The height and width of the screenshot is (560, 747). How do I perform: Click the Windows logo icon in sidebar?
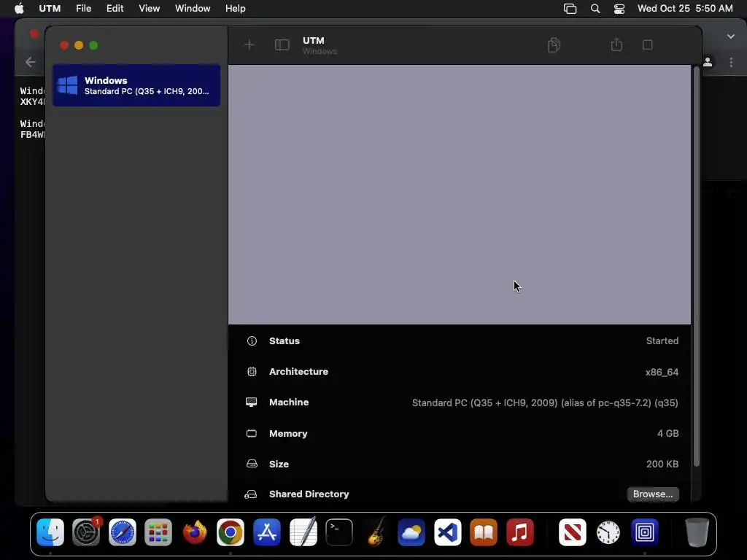click(x=67, y=85)
